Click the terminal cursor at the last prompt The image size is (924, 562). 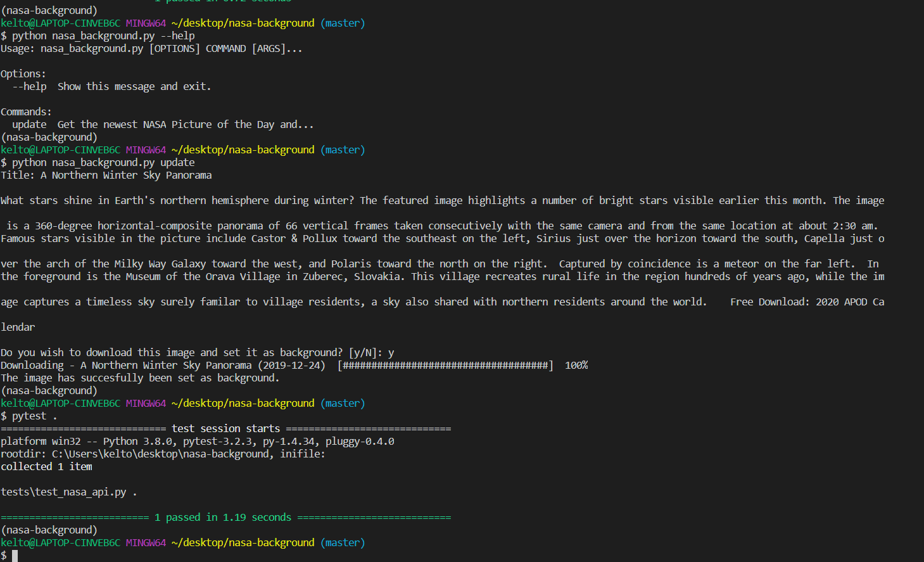point(15,556)
